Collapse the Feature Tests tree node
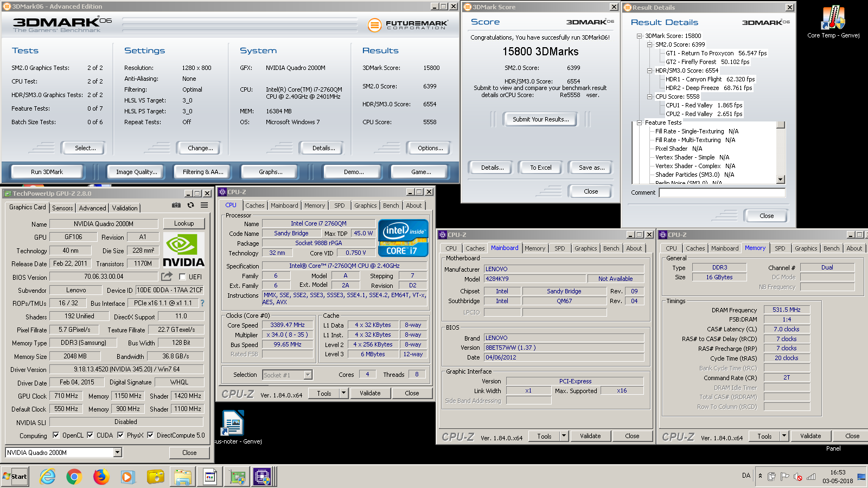 tap(639, 123)
